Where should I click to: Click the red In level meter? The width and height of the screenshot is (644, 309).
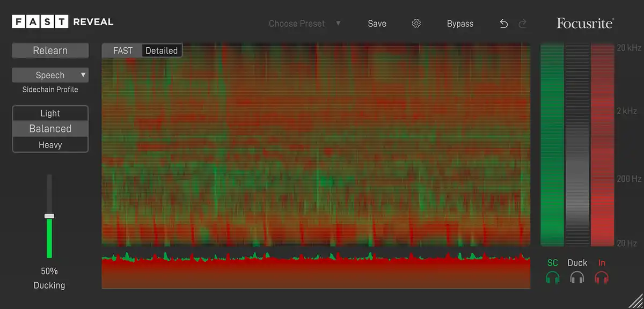pyautogui.click(x=602, y=145)
